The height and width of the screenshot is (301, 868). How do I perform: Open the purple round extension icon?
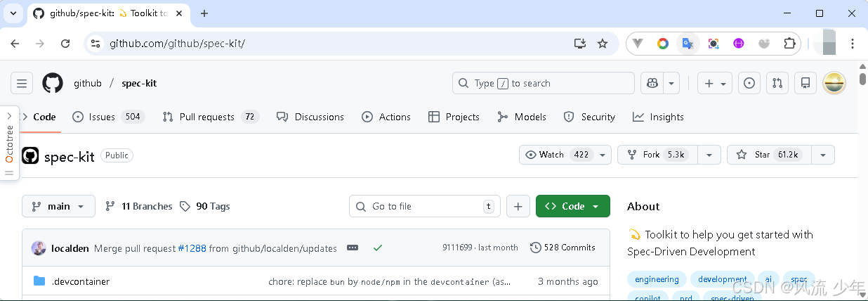pyautogui.click(x=739, y=44)
